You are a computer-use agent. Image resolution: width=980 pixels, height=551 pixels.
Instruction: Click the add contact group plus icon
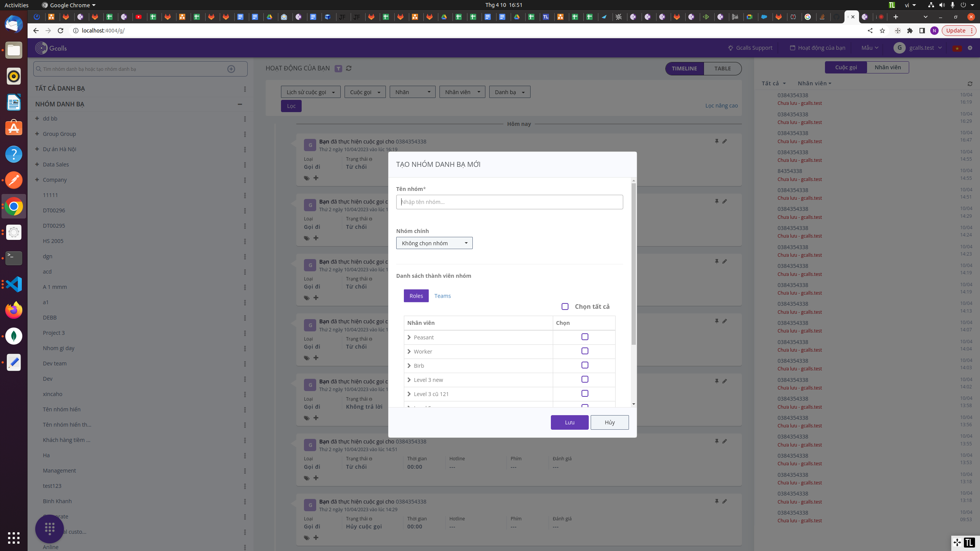click(x=231, y=69)
